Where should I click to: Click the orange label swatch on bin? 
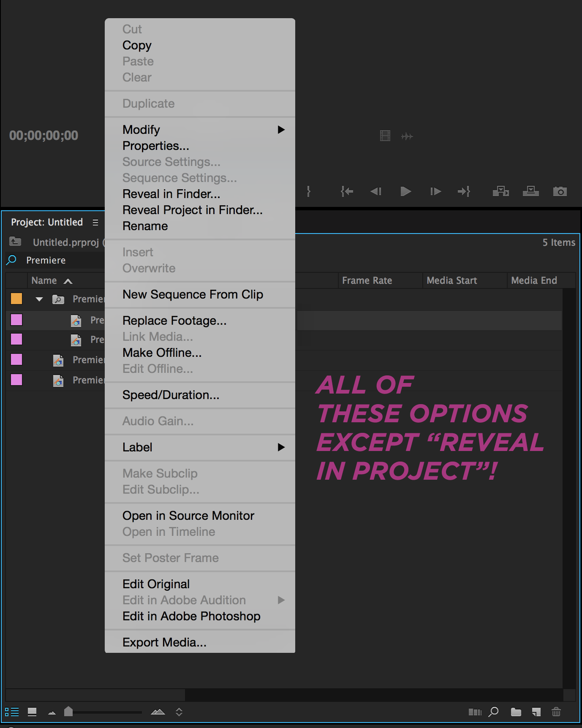click(x=16, y=299)
